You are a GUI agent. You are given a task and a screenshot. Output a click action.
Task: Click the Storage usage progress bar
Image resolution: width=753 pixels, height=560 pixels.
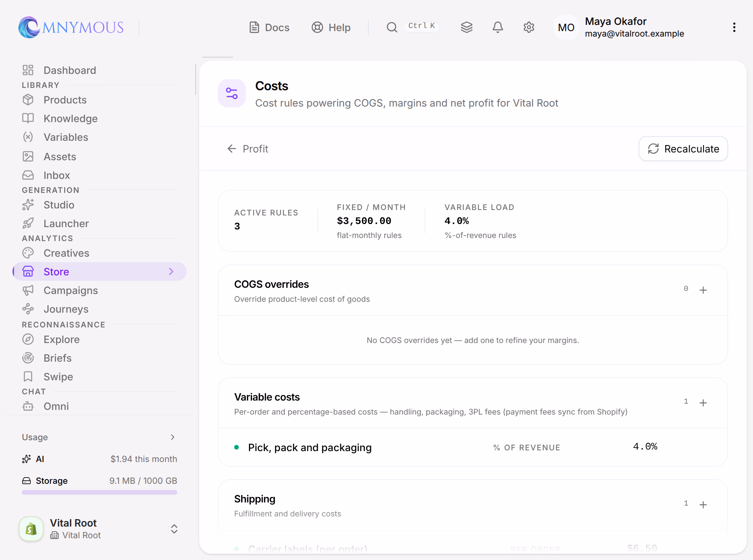click(x=100, y=492)
